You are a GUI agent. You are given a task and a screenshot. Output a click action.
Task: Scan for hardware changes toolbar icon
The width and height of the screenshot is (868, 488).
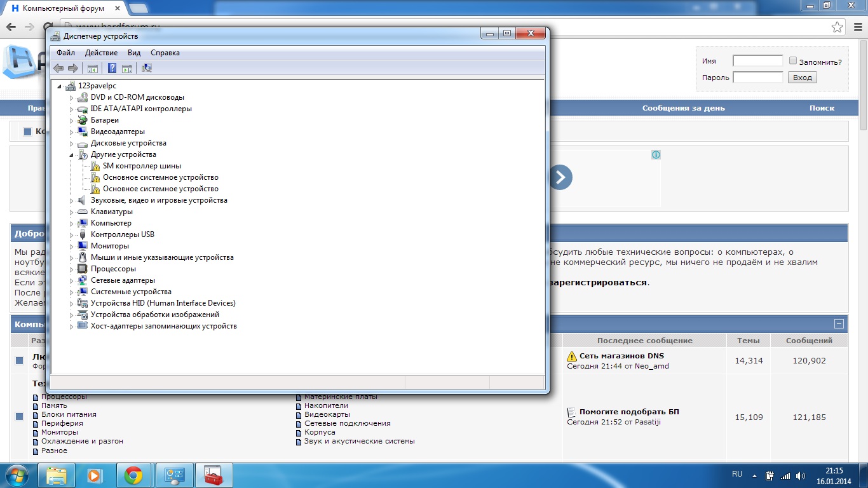pyautogui.click(x=147, y=68)
